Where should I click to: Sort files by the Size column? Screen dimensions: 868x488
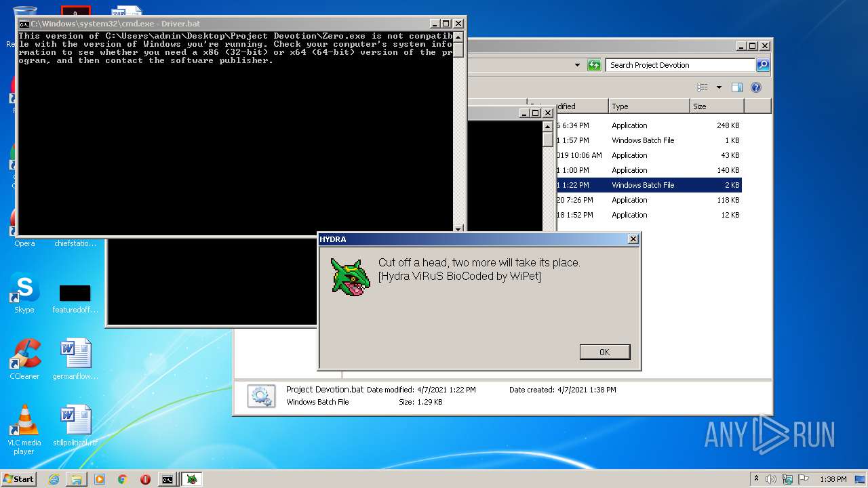click(x=717, y=106)
